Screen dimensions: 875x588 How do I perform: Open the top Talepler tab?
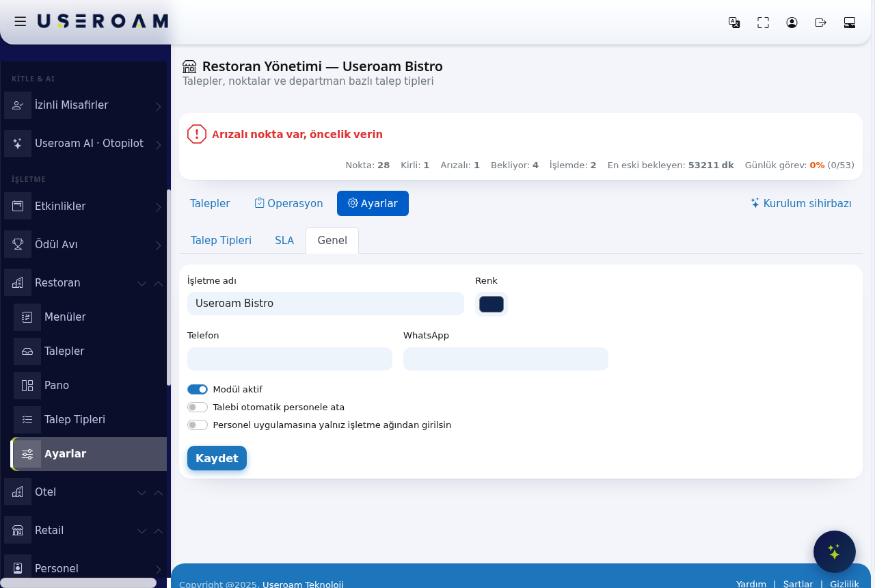(x=210, y=204)
